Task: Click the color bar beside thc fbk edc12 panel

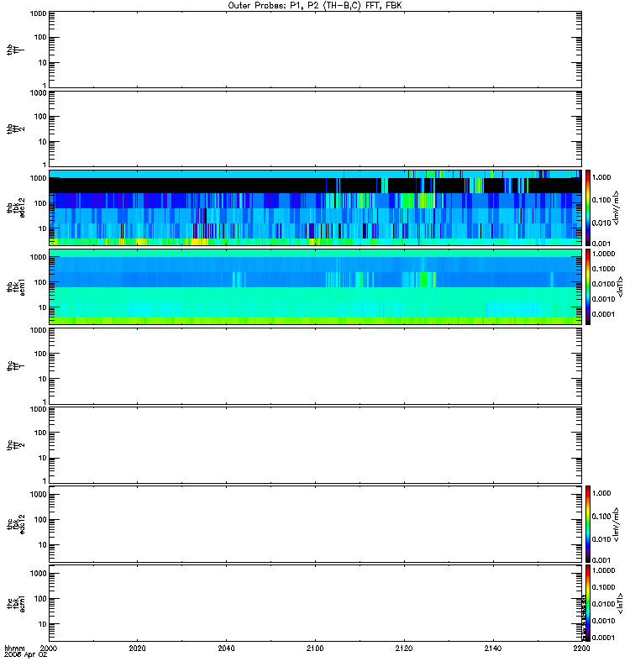Action: tap(588, 523)
